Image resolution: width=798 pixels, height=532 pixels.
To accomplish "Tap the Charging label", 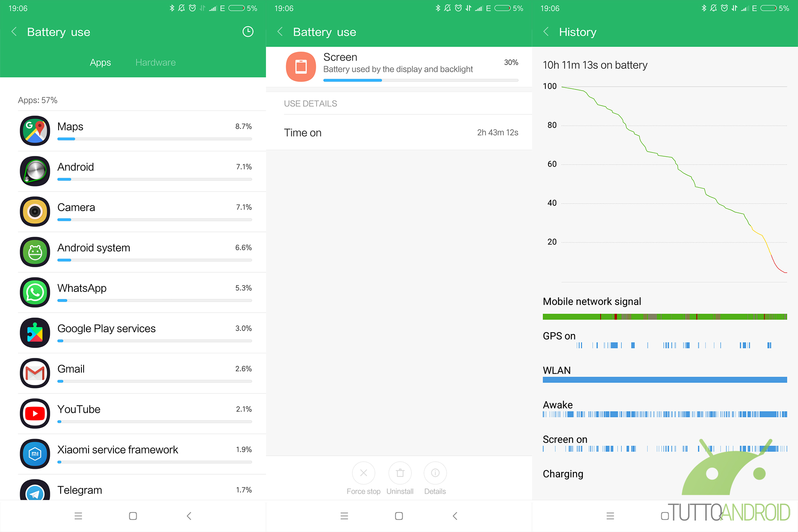I will coord(563,474).
